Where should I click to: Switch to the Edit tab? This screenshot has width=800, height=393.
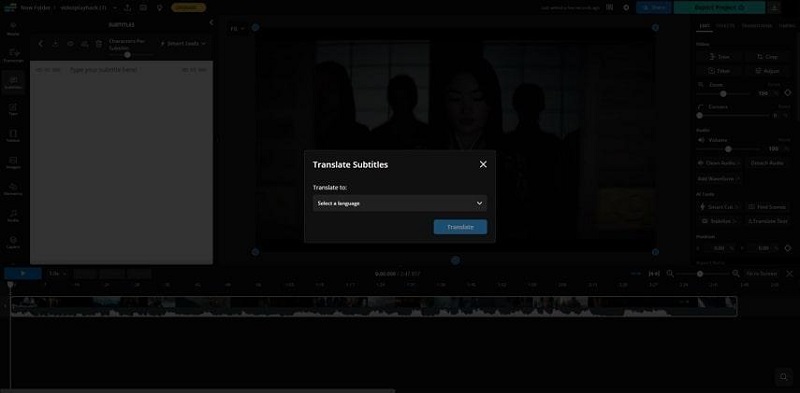705,26
